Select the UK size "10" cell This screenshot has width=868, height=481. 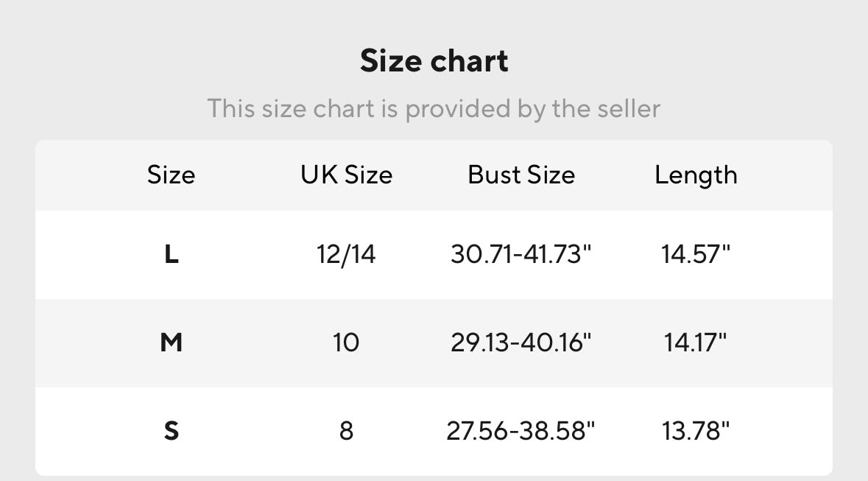[346, 343]
